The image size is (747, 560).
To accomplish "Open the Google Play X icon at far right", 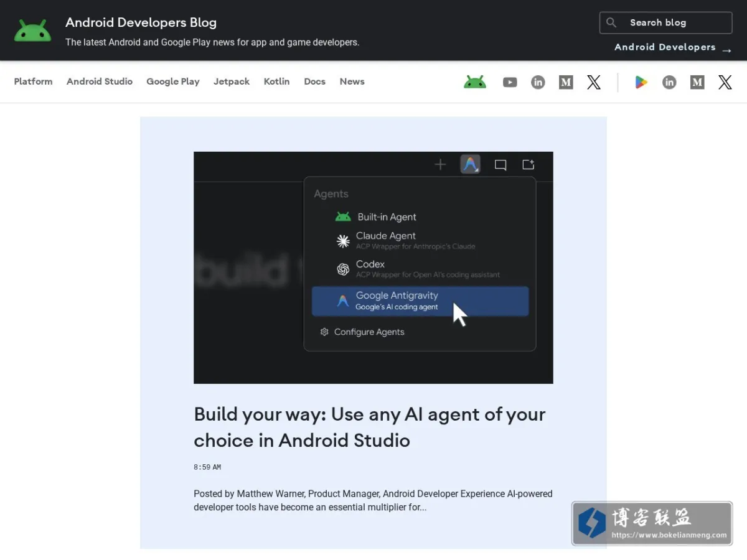I will (x=725, y=82).
